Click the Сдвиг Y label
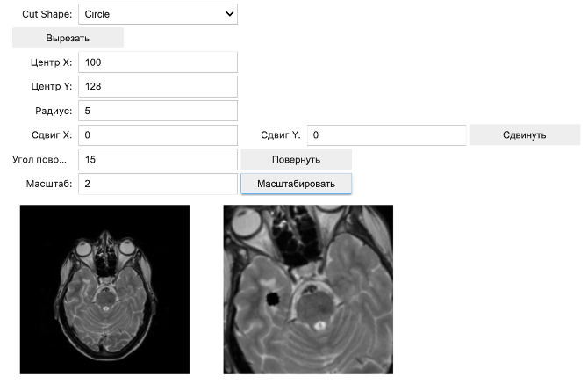This screenshot has height=384, width=588. click(x=281, y=135)
